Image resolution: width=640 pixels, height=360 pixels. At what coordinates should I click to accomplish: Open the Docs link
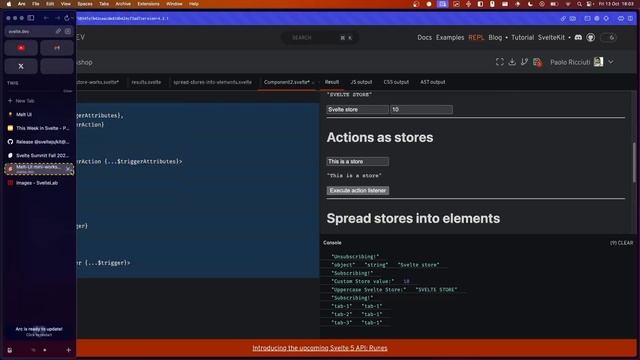(x=424, y=38)
